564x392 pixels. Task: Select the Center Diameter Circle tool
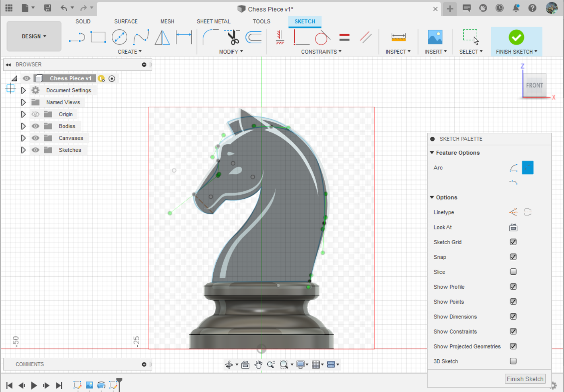pos(120,37)
